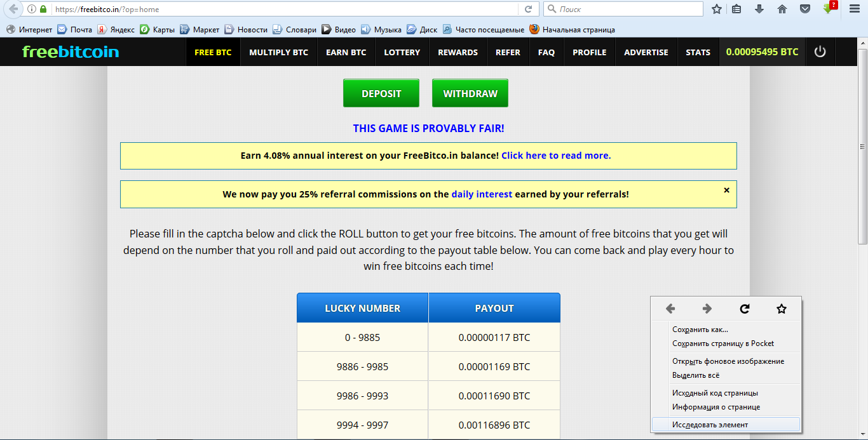Open the FAQ tab
This screenshot has width=868, height=440.
pyautogui.click(x=546, y=52)
